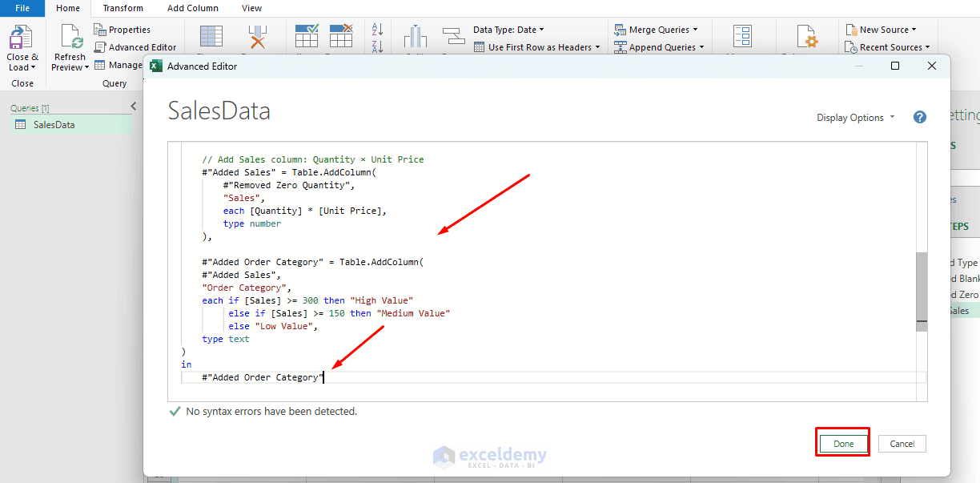Click the Manage Parameters icon

(x=742, y=37)
